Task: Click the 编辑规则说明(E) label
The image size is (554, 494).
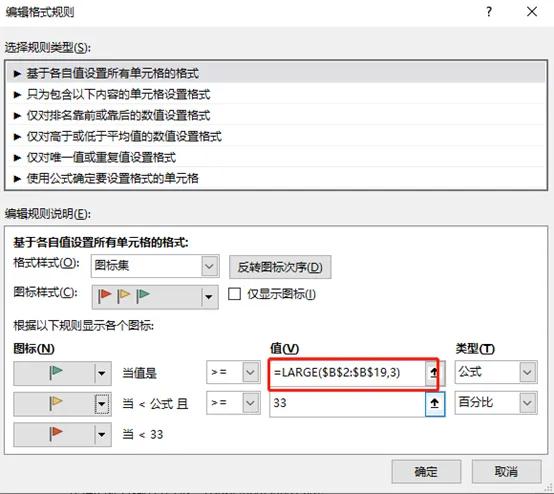Action: pos(48,213)
